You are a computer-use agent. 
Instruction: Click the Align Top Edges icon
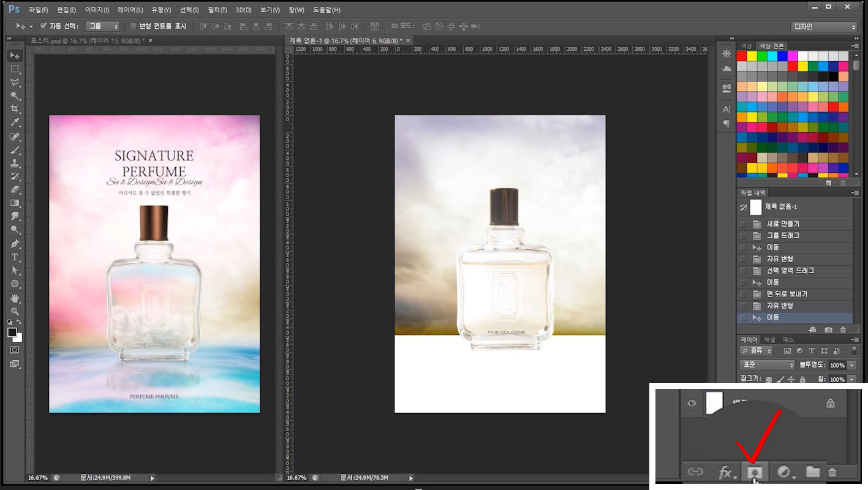(x=203, y=26)
